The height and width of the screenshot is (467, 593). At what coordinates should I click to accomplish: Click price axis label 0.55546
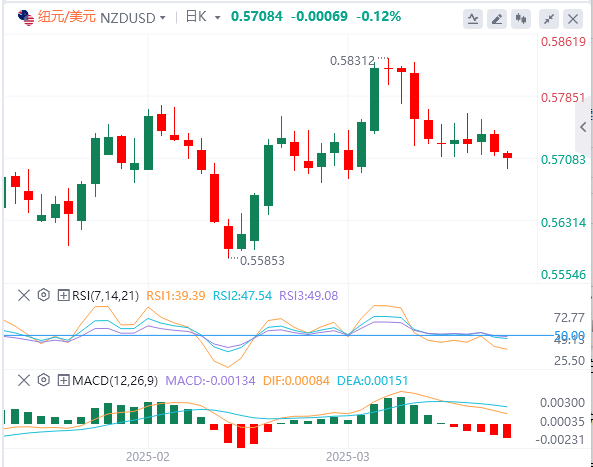[563, 274]
